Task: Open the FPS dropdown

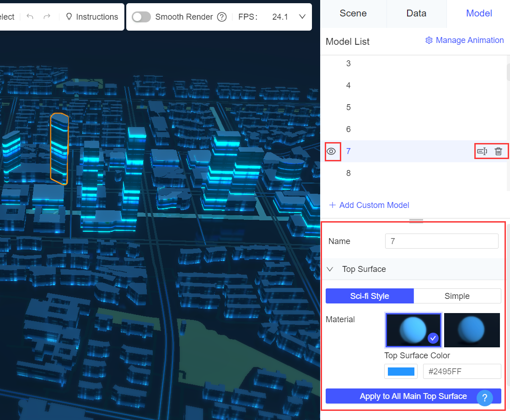Action: tap(302, 16)
